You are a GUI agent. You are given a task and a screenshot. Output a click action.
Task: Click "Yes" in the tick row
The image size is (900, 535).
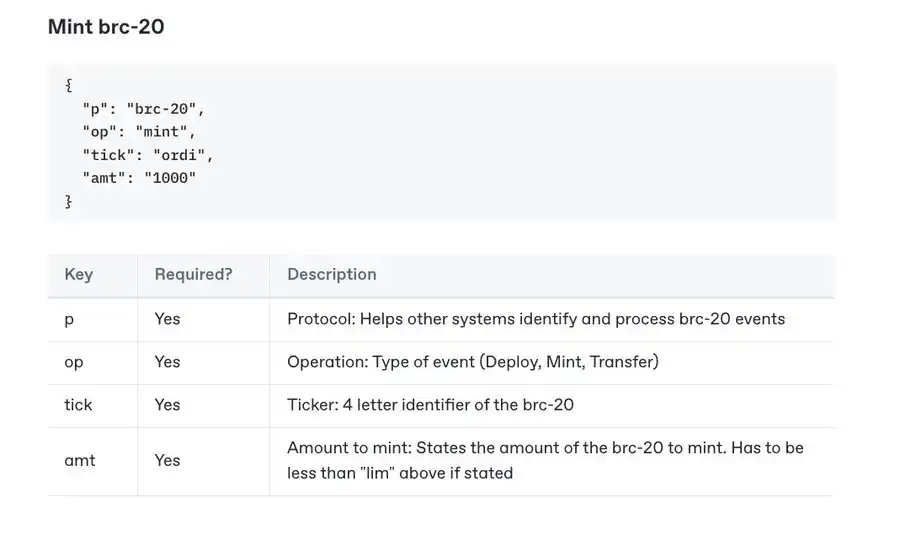pyautogui.click(x=167, y=405)
